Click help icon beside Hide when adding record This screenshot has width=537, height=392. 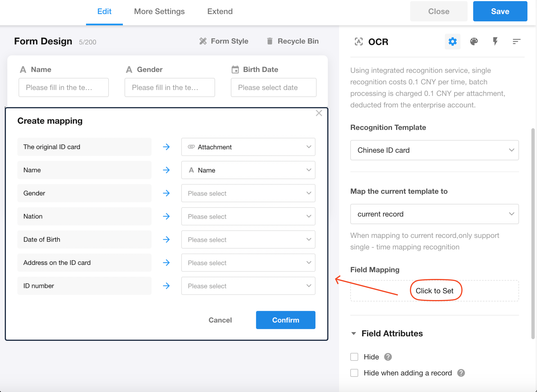coord(461,373)
